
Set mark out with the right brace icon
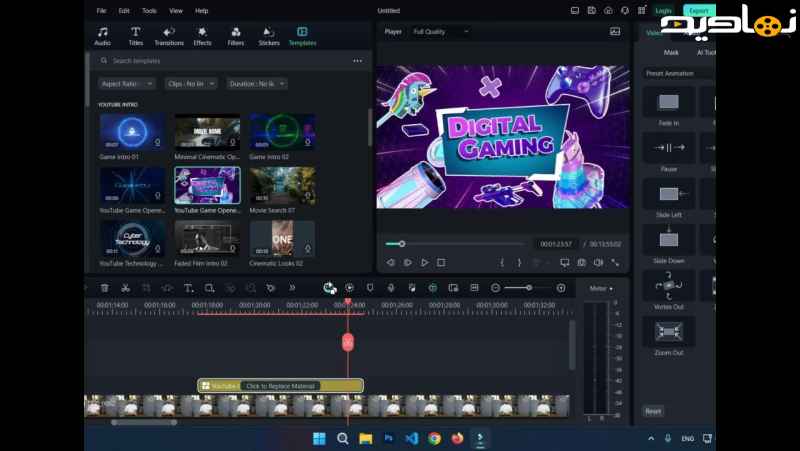[519, 263]
